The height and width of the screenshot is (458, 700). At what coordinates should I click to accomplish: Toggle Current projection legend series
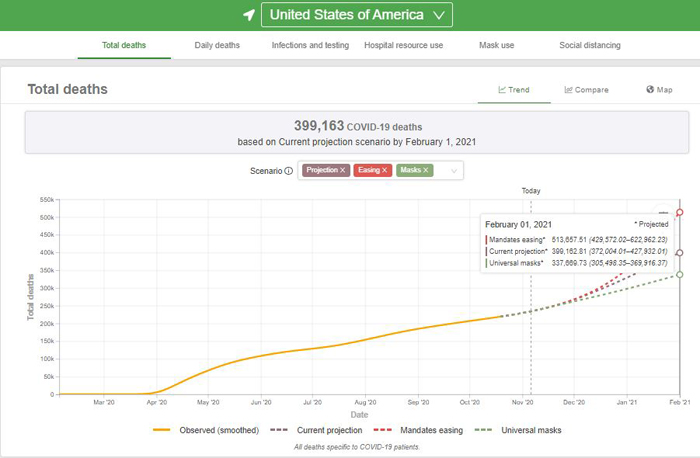pos(316,430)
